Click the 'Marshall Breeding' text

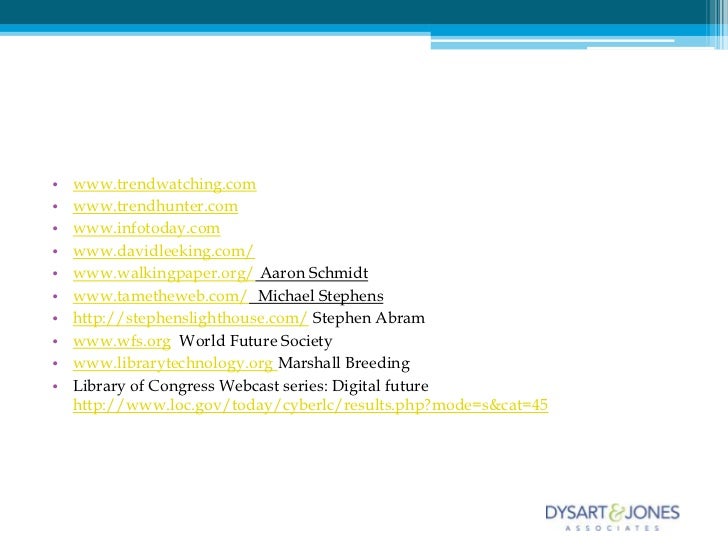pyautogui.click(x=344, y=363)
